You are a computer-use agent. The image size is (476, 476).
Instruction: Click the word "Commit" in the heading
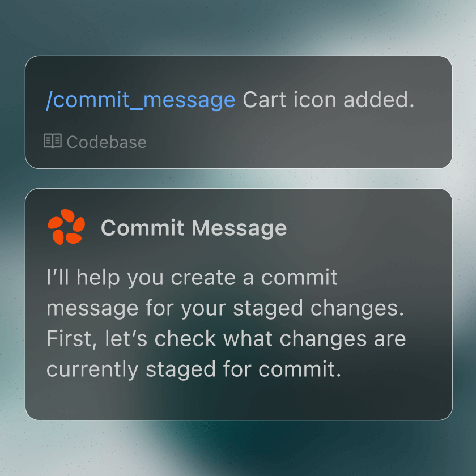click(142, 228)
